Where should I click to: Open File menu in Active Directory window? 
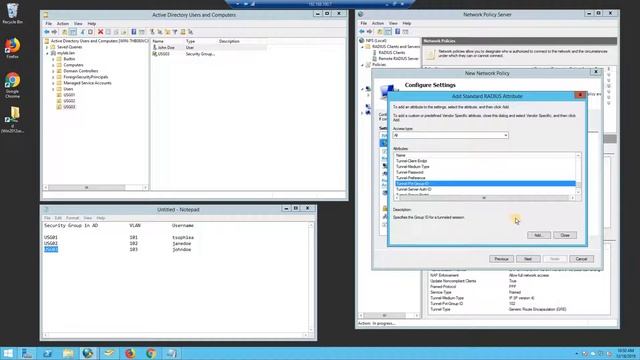click(49, 24)
